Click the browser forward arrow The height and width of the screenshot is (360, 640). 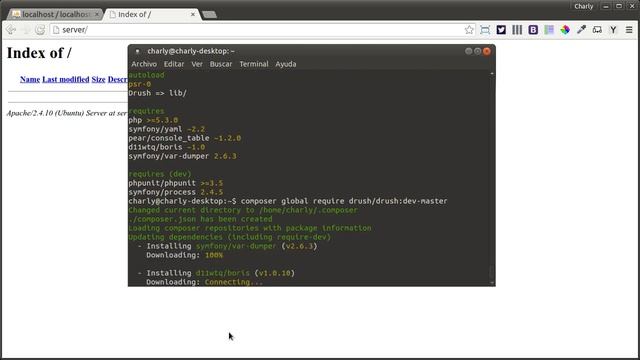pos(25,30)
